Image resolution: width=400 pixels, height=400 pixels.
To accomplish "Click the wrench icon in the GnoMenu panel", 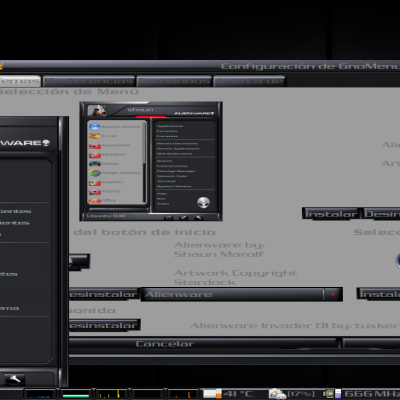I will (15, 379).
